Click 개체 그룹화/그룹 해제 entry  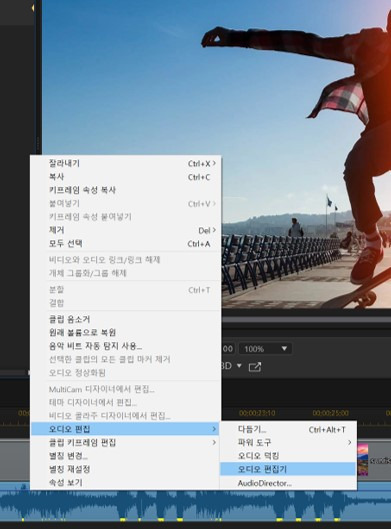[x=125, y=273]
